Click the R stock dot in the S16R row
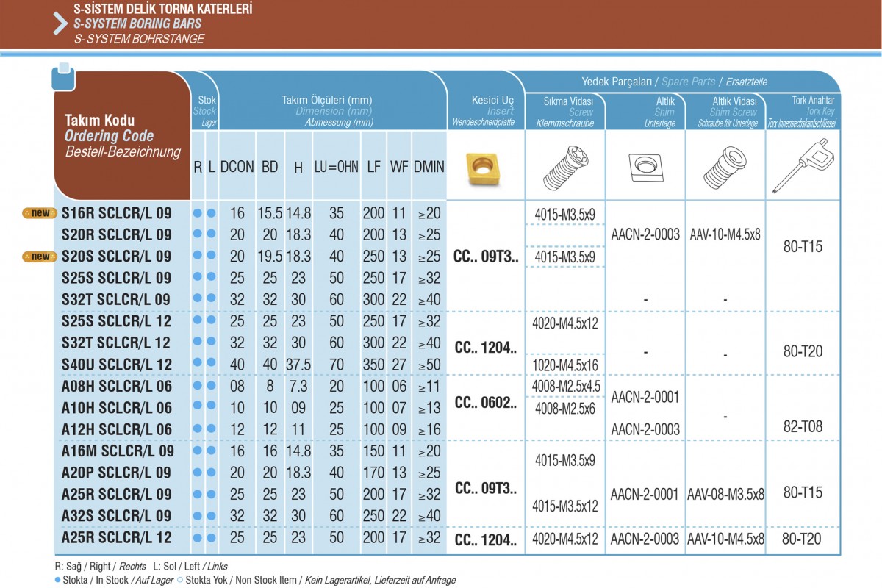Viewport: 882px width, 588px height. 197,213
